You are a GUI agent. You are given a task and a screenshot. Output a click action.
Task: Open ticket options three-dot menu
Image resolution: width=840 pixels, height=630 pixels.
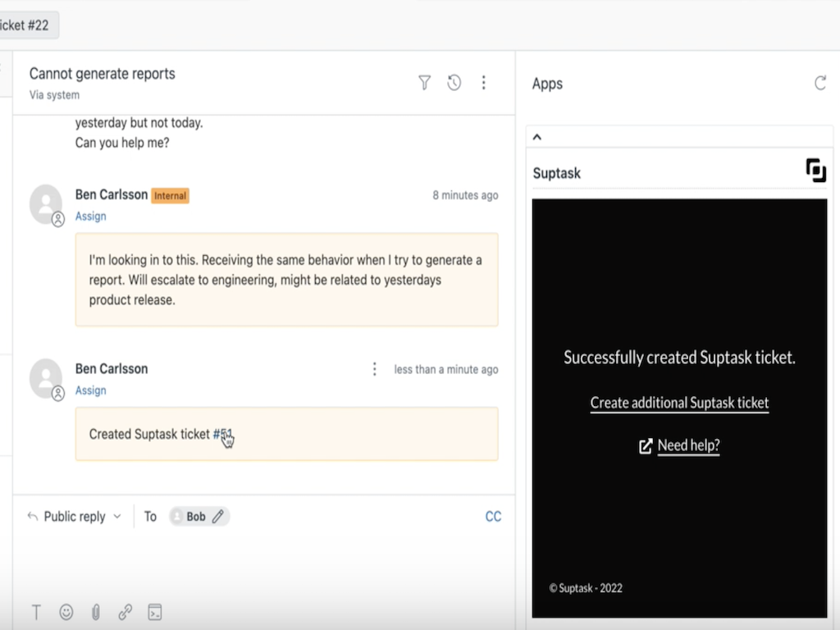tap(484, 83)
